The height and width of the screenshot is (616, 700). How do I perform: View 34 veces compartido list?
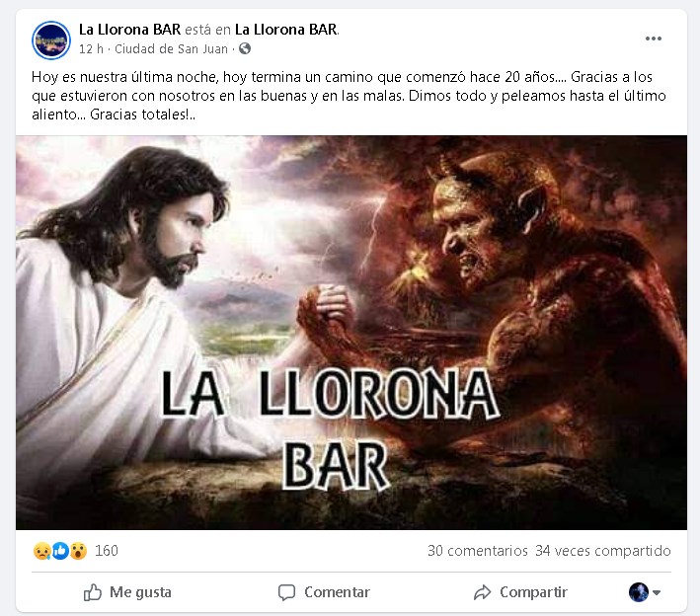[603, 551]
